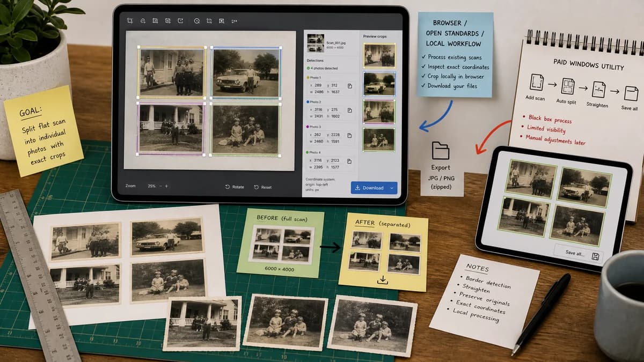Viewport: 644px width, 362px height.
Task: Click Photo 2 y field showing 275
Action: 333,109
